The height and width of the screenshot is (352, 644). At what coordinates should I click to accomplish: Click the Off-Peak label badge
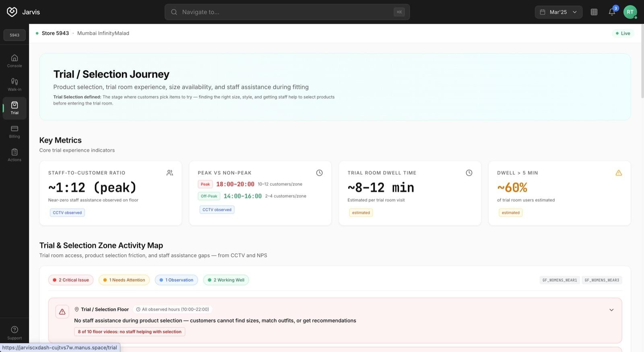coord(209,196)
